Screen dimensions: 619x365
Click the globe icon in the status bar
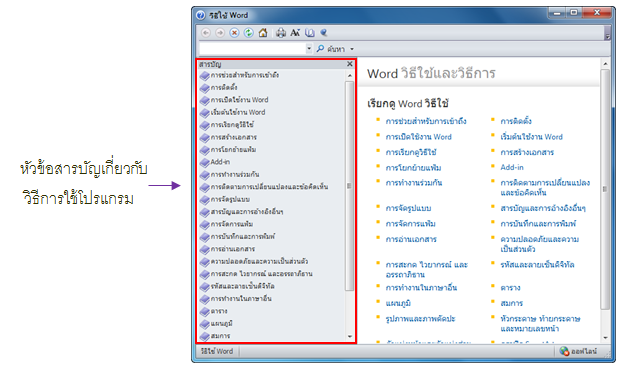[x=565, y=351]
